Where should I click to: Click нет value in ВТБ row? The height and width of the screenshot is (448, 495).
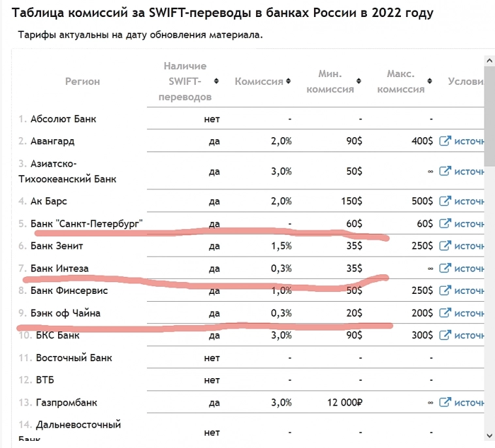coord(212,380)
